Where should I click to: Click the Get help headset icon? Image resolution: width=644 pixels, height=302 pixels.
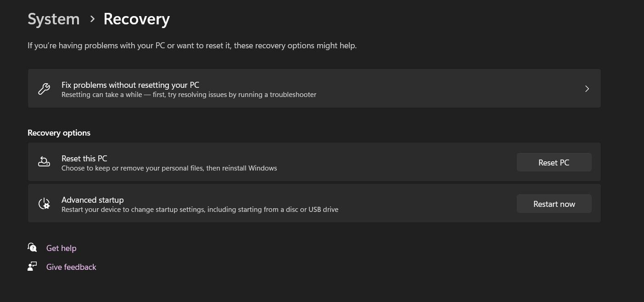[32, 248]
